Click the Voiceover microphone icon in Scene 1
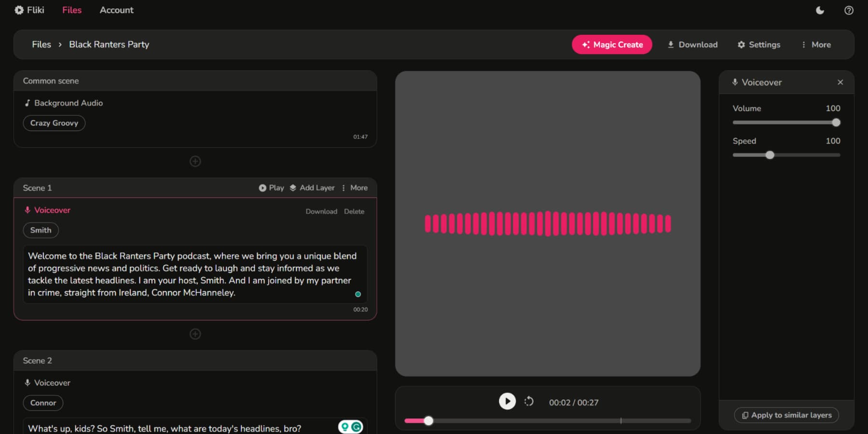Viewport: 868px width, 434px height. tap(27, 210)
